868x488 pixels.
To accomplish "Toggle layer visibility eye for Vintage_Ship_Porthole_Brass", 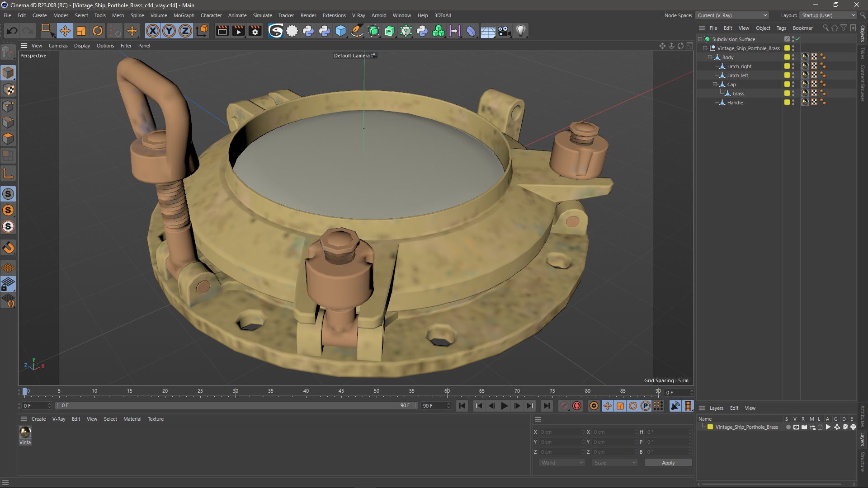I will [796, 427].
